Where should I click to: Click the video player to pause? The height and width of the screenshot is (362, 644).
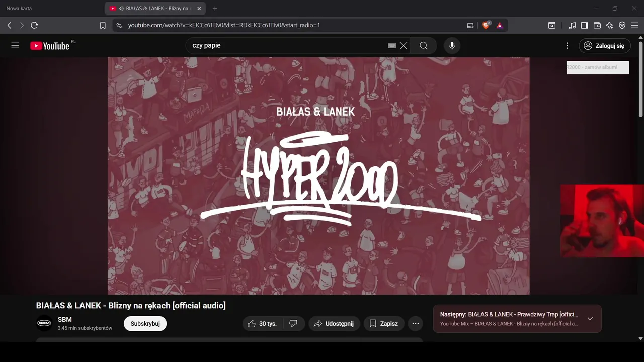[318, 176]
